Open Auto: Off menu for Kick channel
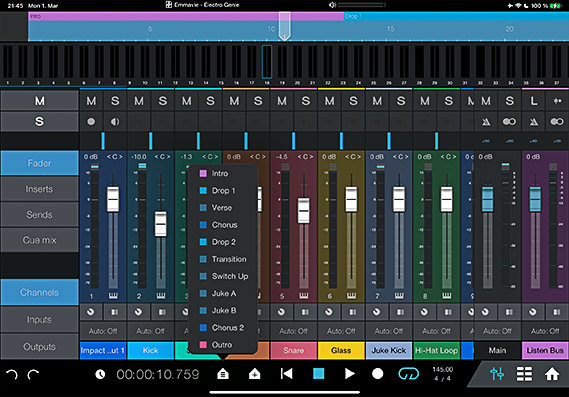The height and width of the screenshot is (397, 569). pos(150,331)
